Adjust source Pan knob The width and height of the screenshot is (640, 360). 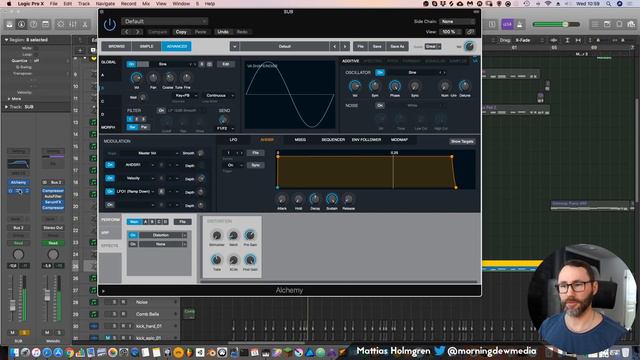[153, 78]
